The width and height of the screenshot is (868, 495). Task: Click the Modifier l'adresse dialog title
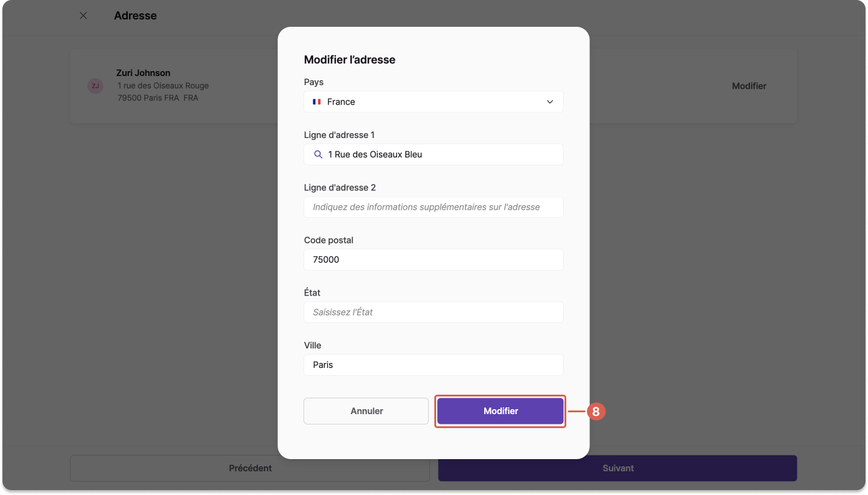tap(350, 60)
